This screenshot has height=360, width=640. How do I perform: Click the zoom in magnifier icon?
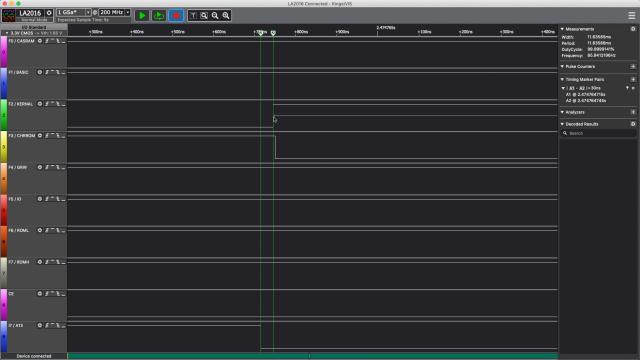pyautogui.click(x=226, y=16)
